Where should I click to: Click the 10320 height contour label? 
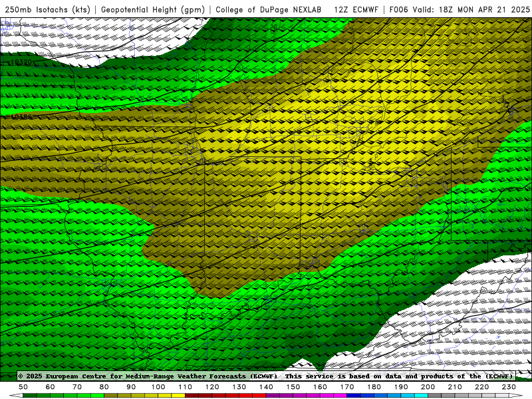pyautogui.click(x=21, y=62)
